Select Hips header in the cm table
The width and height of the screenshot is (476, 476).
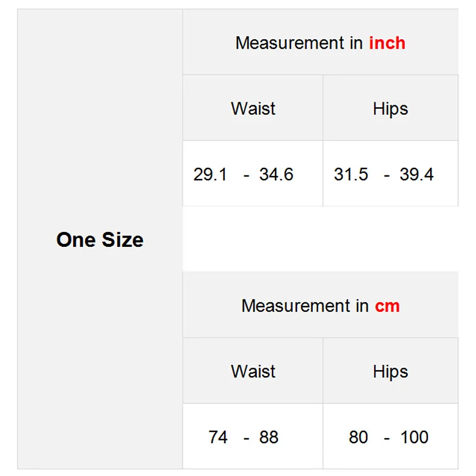[390, 371]
